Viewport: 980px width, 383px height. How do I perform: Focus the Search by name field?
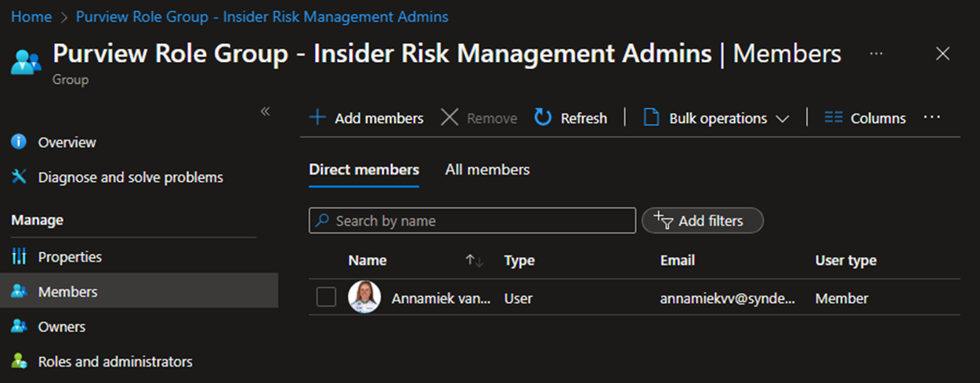coord(472,221)
